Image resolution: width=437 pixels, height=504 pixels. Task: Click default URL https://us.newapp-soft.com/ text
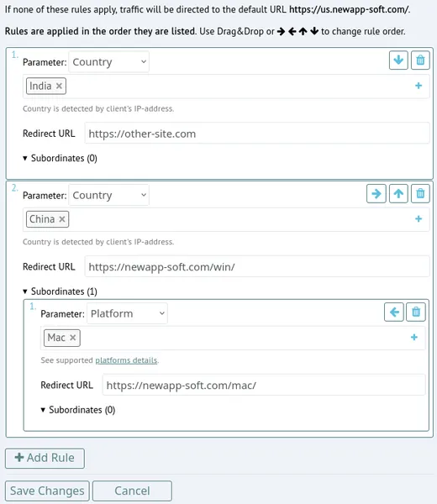(x=349, y=9)
